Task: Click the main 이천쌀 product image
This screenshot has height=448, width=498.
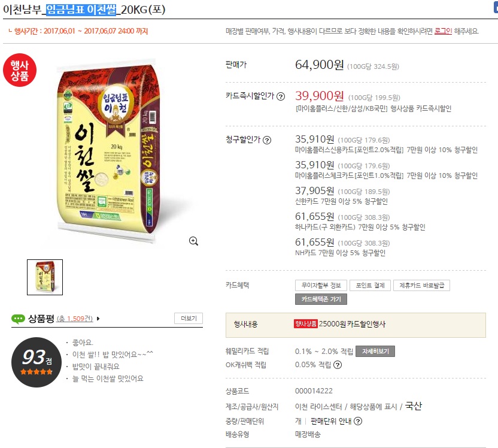Action: tap(108, 151)
